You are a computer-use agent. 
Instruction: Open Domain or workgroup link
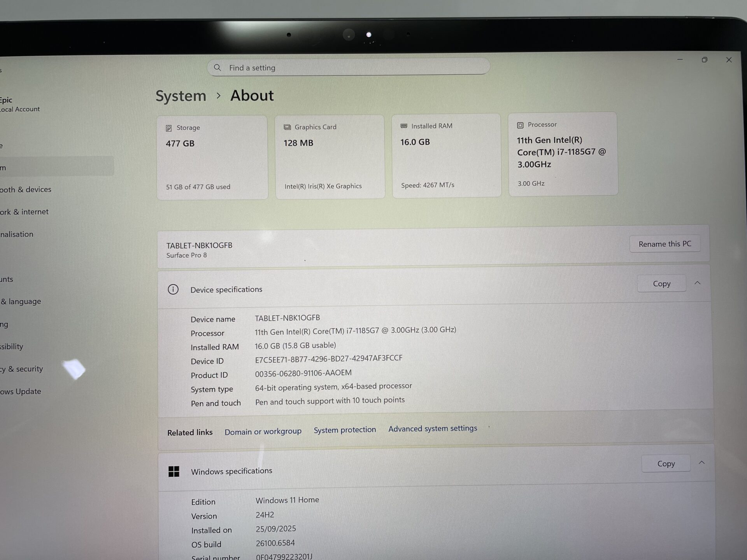coord(263,431)
